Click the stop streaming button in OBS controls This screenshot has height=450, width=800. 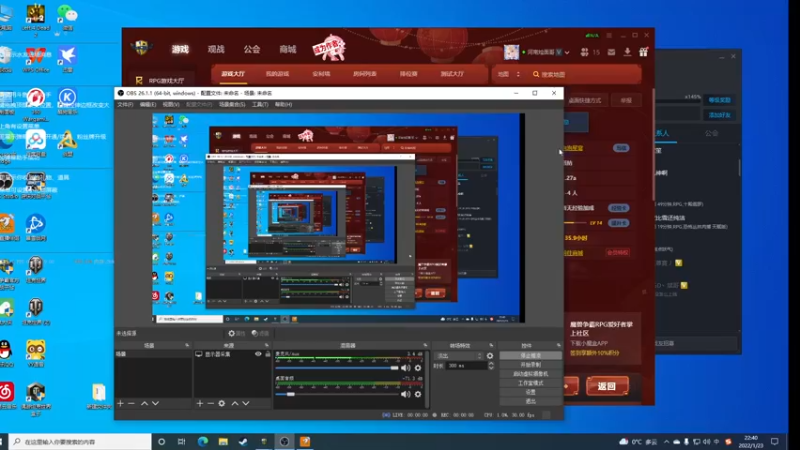coord(531,355)
